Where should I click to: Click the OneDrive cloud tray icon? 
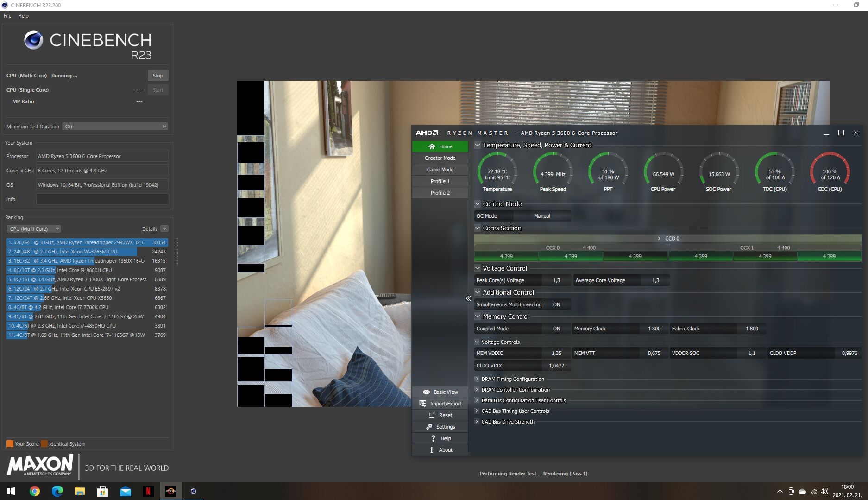click(802, 491)
